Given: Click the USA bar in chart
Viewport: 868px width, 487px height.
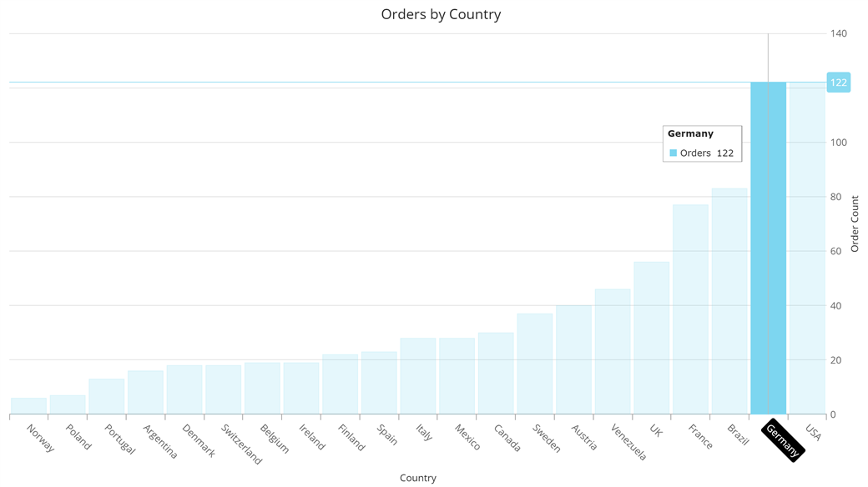Looking at the screenshot, I should pos(806,250).
